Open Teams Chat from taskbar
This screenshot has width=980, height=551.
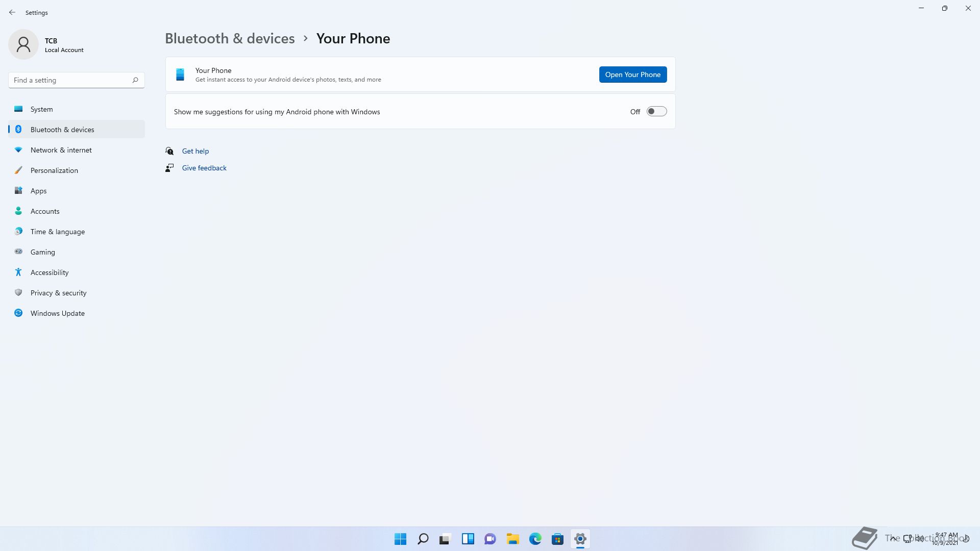(491, 539)
